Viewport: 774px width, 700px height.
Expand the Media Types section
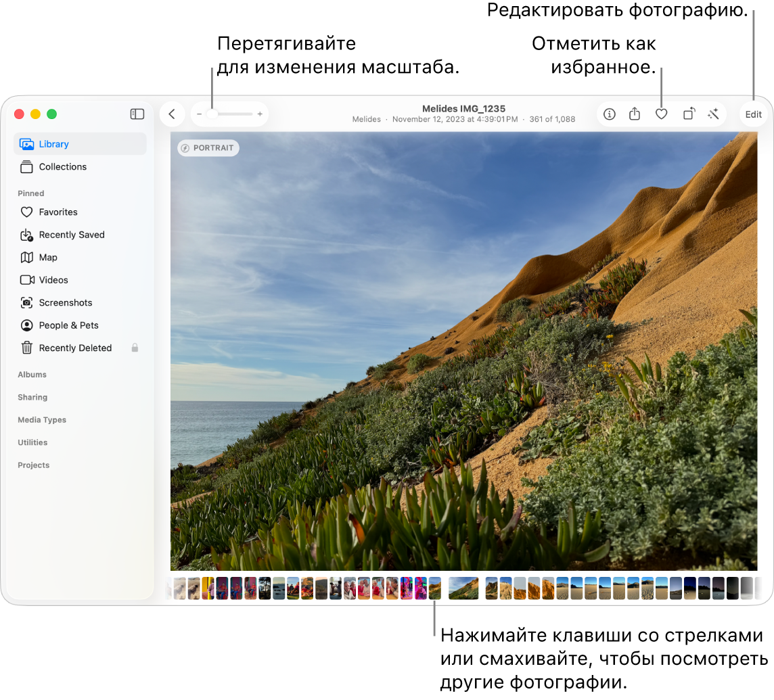point(42,420)
